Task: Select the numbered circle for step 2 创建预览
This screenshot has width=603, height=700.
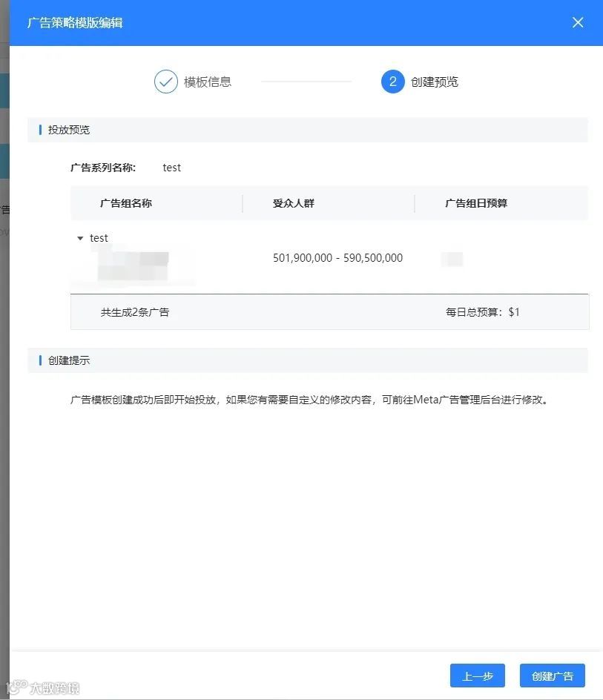Action: [x=392, y=82]
